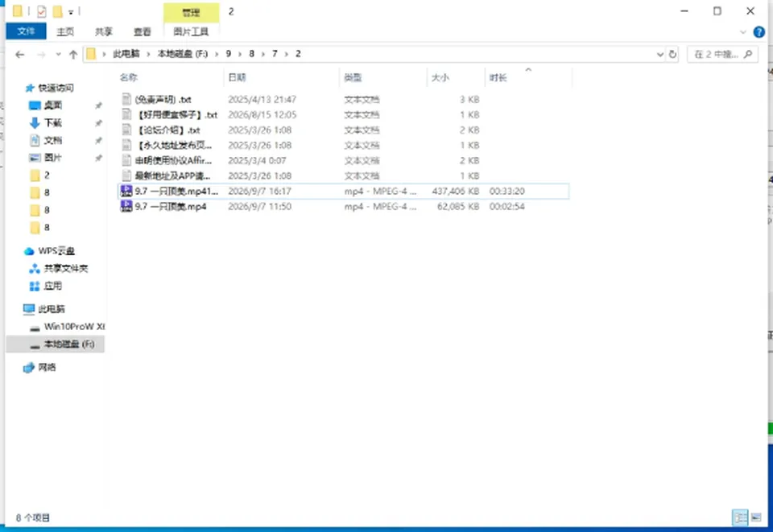
Task: Open the 图片工具 ribbon tab
Action: click(x=192, y=32)
